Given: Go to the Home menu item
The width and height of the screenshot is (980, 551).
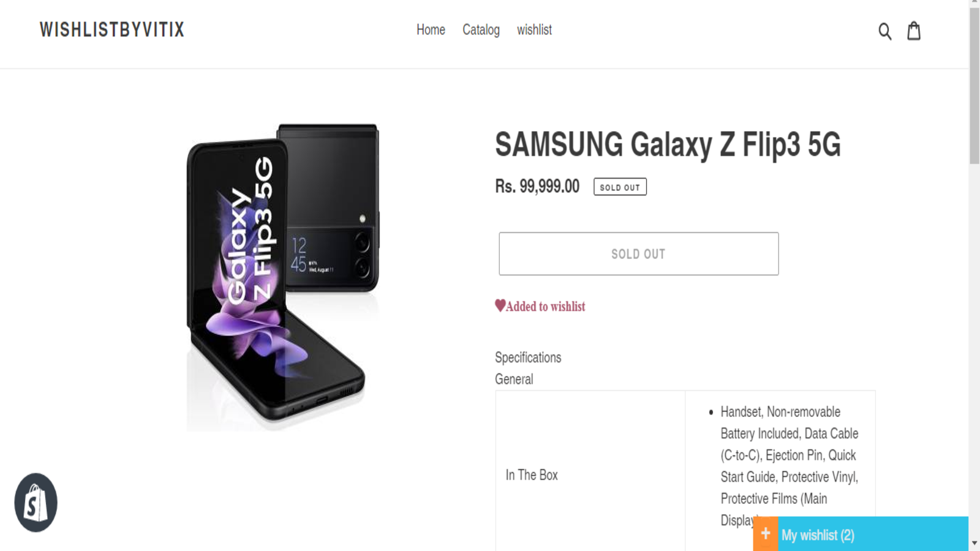Looking at the screenshot, I should click(x=431, y=29).
